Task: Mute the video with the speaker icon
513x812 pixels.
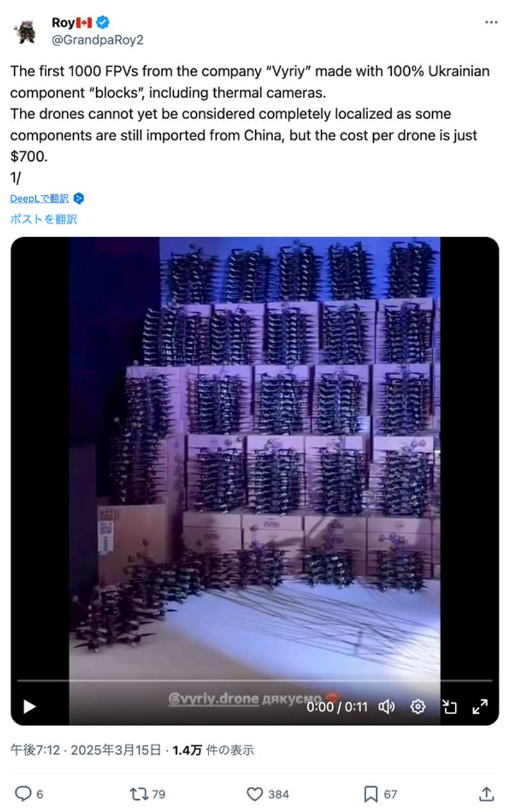Action: tap(387, 706)
